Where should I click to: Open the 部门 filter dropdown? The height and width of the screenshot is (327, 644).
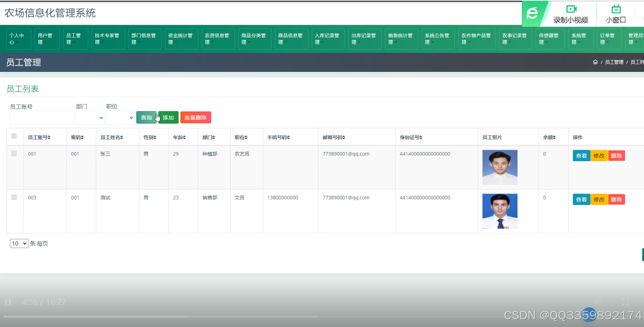pyautogui.click(x=90, y=118)
